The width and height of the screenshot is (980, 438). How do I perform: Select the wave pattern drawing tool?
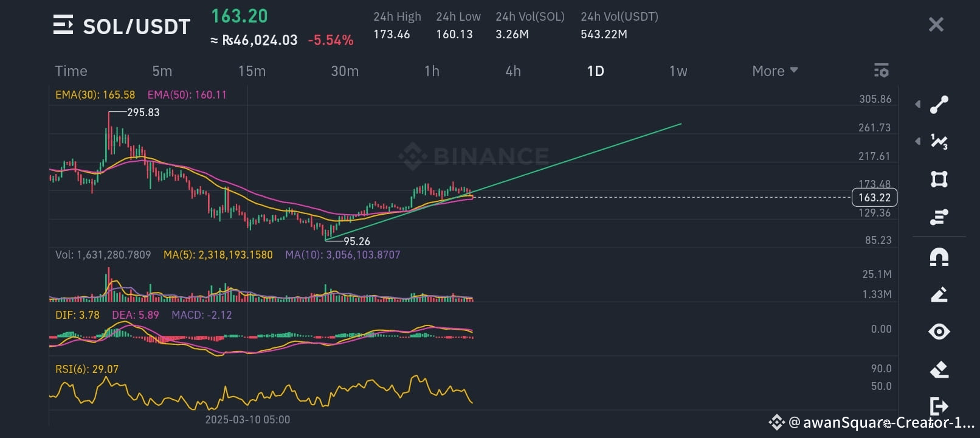(939, 142)
